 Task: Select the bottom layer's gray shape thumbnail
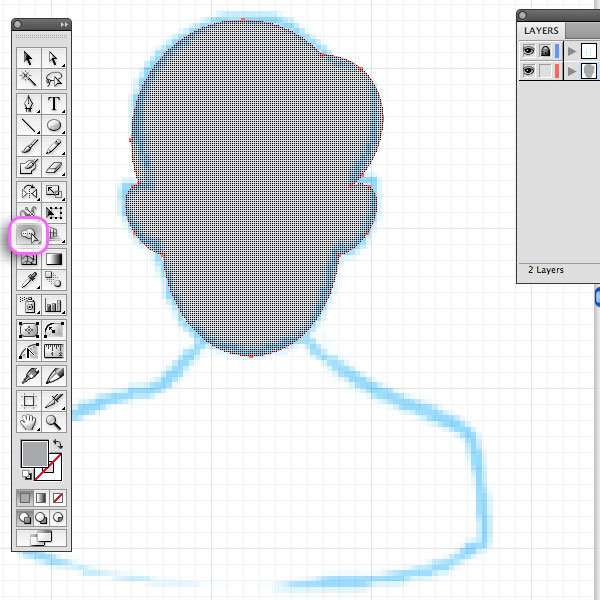point(589,71)
